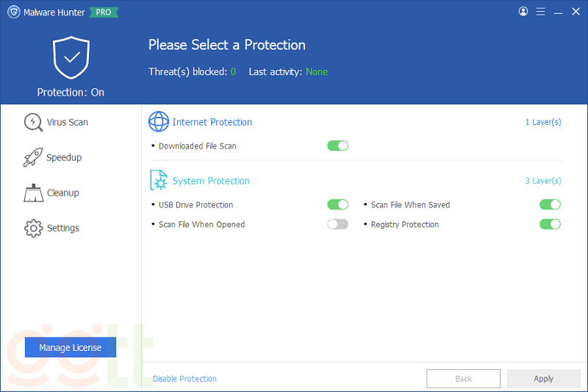
Task: Click the Virus Scan magnifier icon
Action: coord(33,122)
